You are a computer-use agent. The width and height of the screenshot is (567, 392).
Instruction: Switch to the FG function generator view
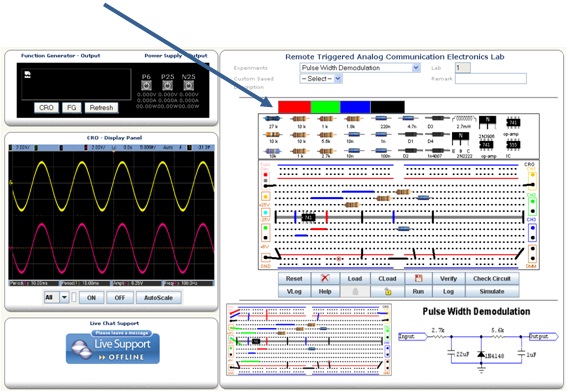click(x=72, y=108)
